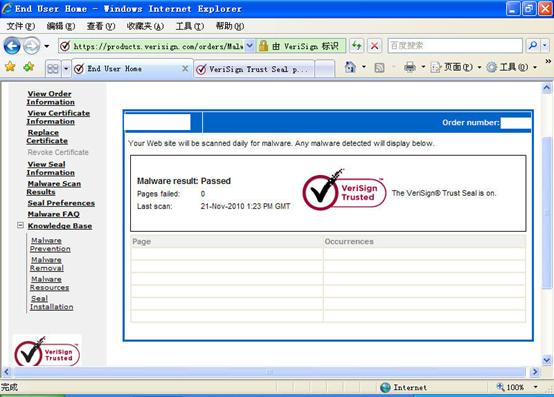
Task: Click the VeriSign identification label in address bar
Action: click(305, 46)
